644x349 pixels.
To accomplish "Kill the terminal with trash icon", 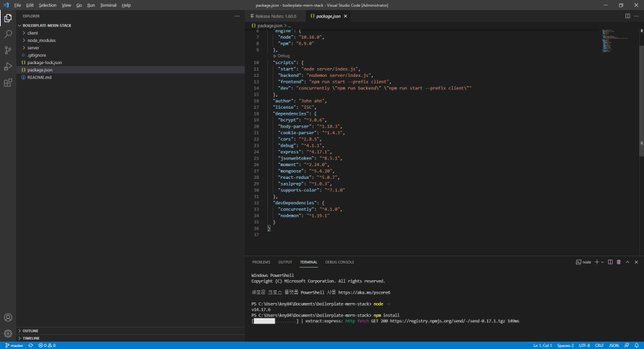I will [619, 262].
